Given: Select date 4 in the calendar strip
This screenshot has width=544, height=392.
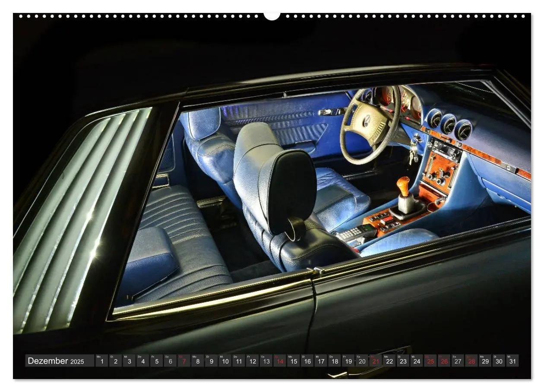Looking at the screenshot, I should (x=143, y=361).
